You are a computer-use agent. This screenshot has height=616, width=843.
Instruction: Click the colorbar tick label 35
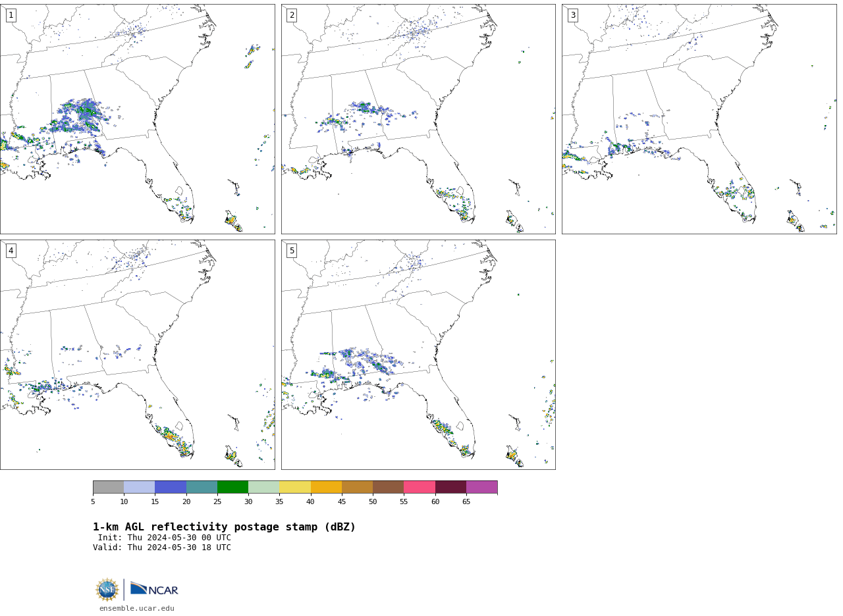tap(279, 502)
